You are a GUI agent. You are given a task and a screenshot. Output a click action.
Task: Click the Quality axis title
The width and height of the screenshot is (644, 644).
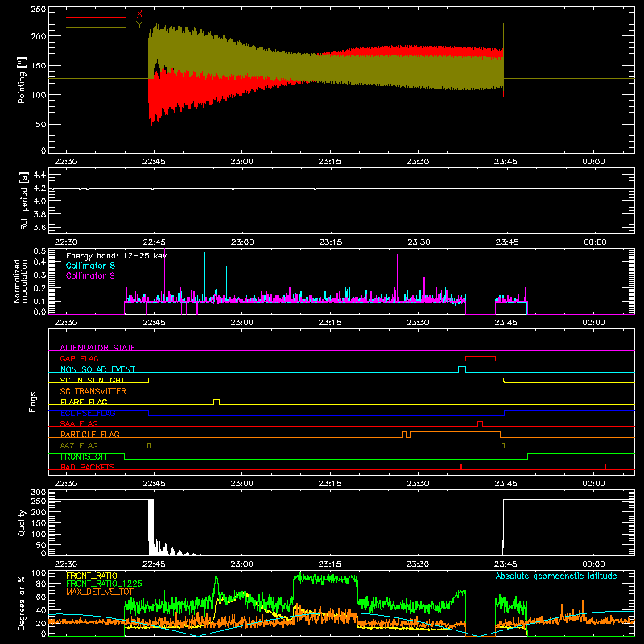pyautogui.click(x=22, y=522)
